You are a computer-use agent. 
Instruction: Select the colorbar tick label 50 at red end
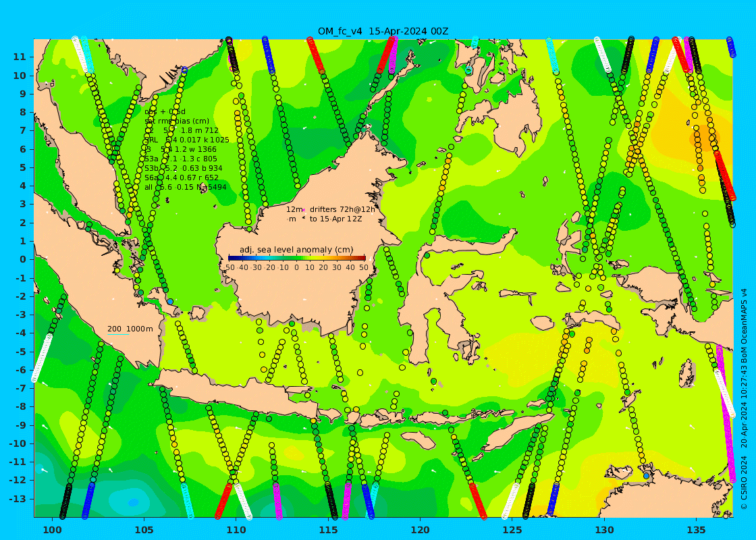(364, 267)
